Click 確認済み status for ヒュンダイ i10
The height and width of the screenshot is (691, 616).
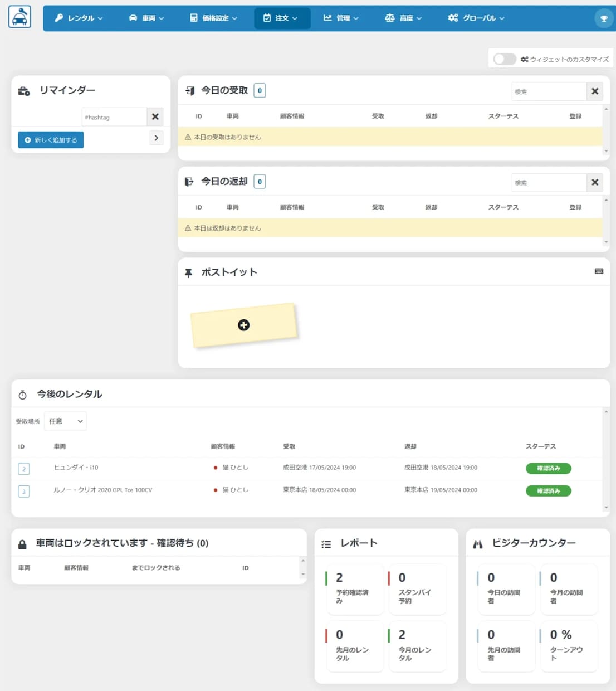[549, 468]
